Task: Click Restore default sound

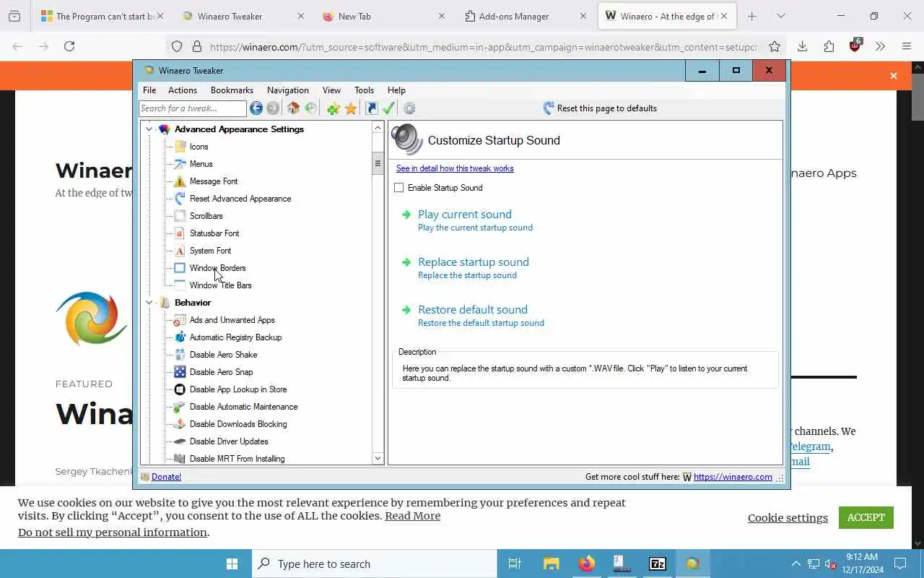Action: point(473,310)
